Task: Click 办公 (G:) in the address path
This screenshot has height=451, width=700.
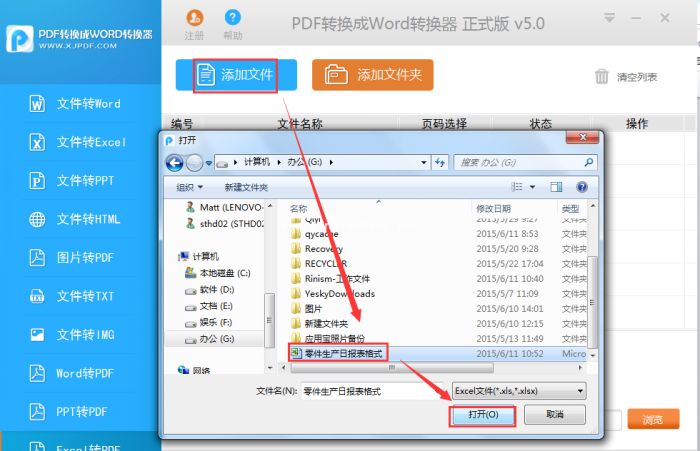Action: pos(304,162)
